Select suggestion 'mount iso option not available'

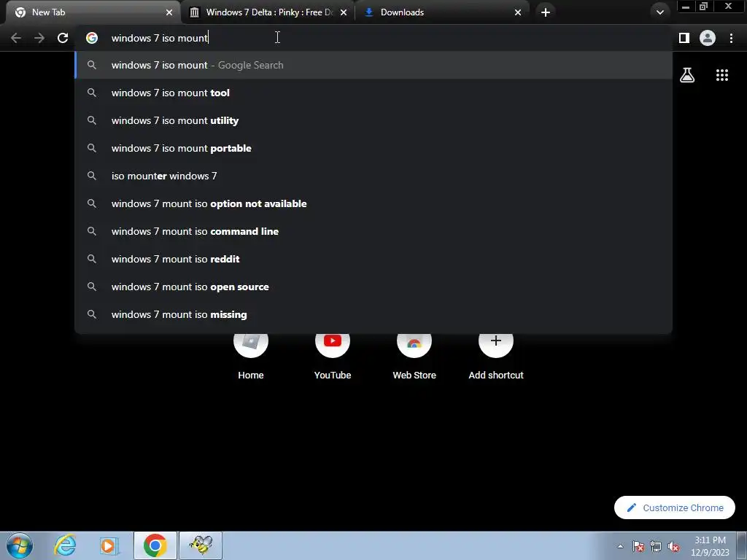373,203
